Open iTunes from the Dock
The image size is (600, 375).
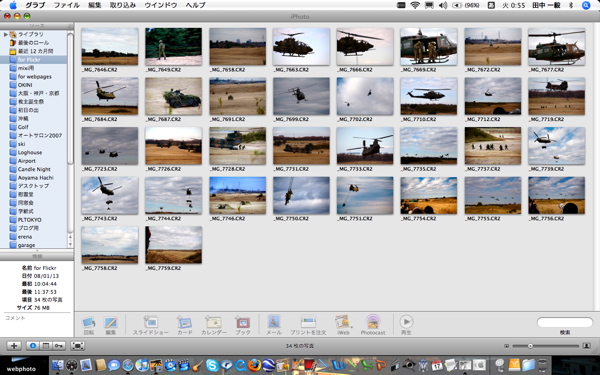[x=142, y=365]
